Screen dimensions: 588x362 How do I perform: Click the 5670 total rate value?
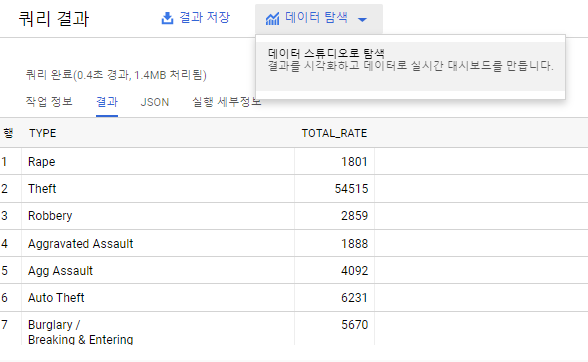(x=355, y=325)
